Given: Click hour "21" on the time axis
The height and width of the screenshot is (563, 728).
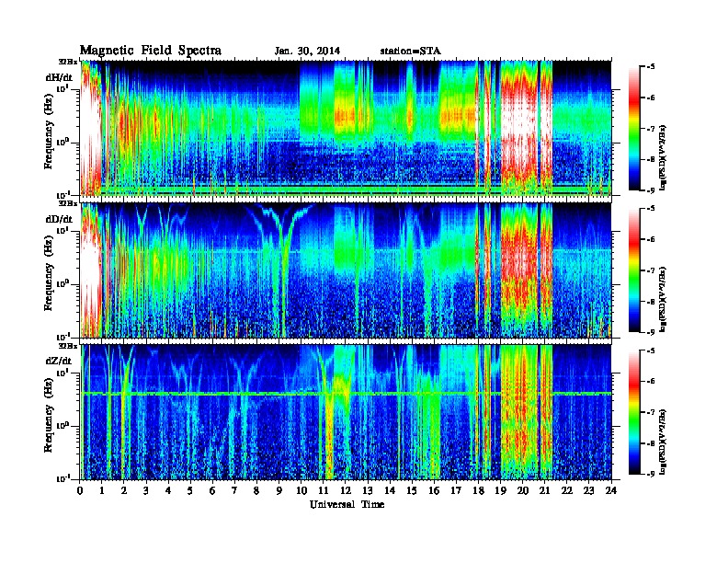Looking at the screenshot, I should point(544,490).
